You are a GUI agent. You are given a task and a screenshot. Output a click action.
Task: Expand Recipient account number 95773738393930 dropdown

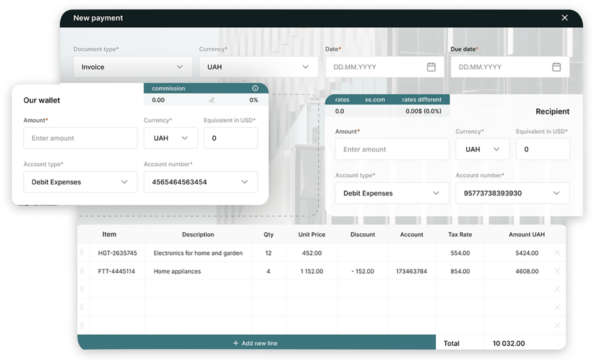click(x=512, y=193)
